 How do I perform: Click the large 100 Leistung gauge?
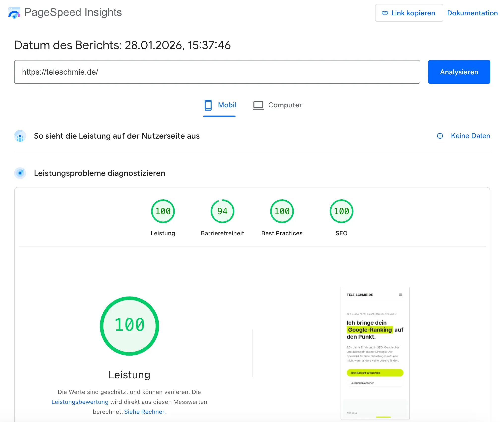coord(129,326)
